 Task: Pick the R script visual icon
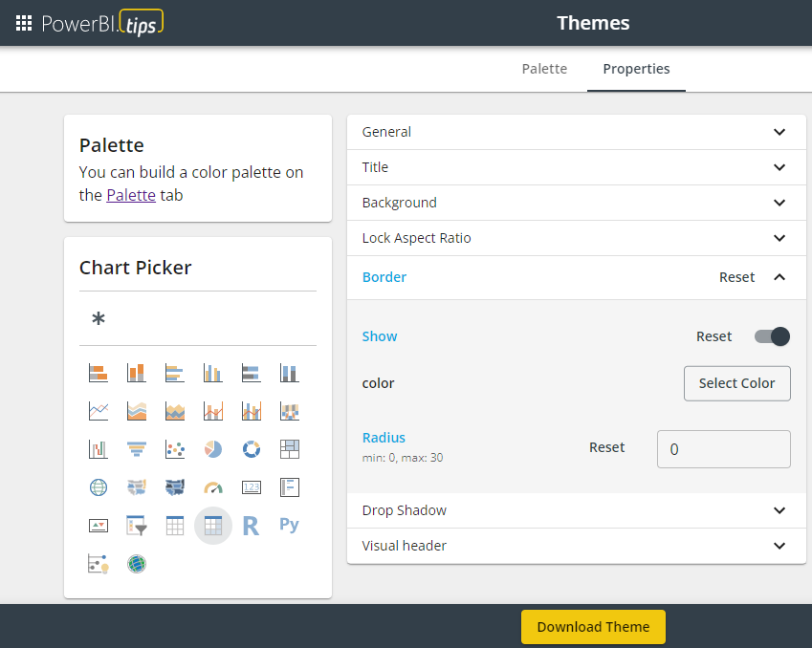pyautogui.click(x=252, y=526)
